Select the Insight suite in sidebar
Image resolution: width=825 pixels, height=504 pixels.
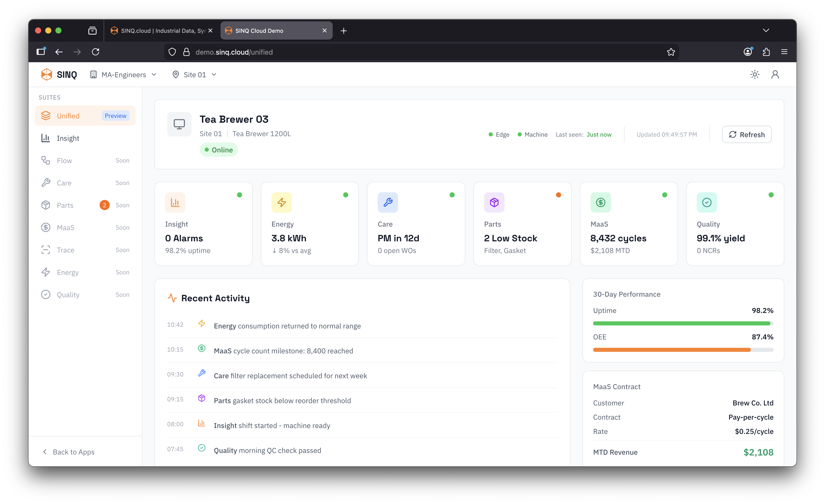[68, 138]
